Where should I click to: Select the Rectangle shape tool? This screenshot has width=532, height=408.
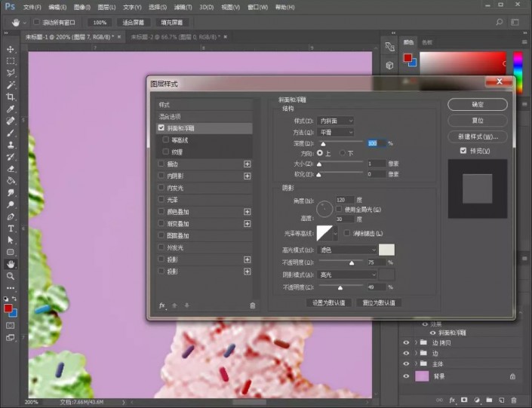[x=11, y=252]
